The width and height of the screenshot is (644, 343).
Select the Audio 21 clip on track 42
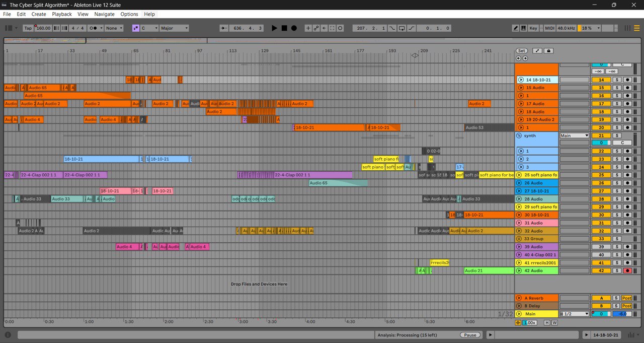click(x=488, y=271)
